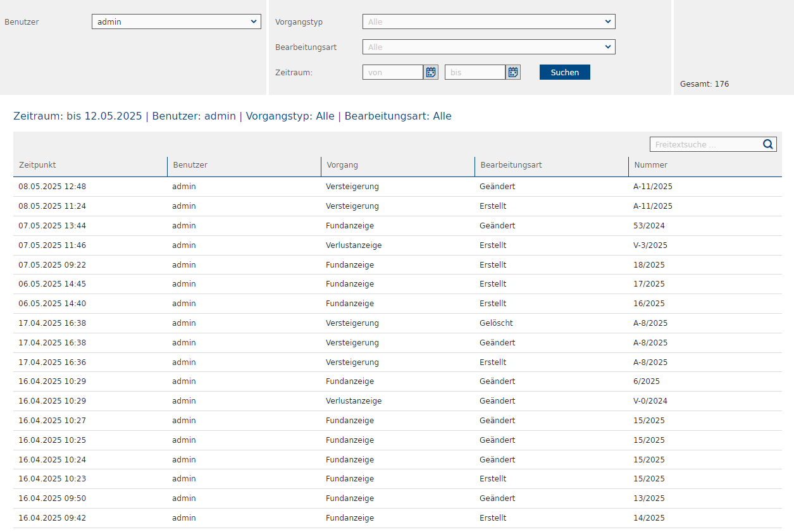
Task: Focus the 'von' date input field
Action: 393,72
